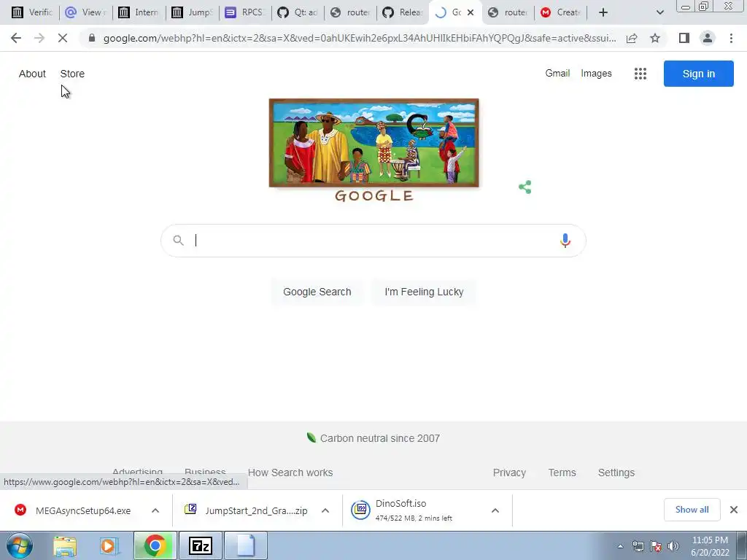This screenshot has height=560, width=747.
Task: Switch to the MEGA Create tab
Action: pyautogui.click(x=561, y=12)
